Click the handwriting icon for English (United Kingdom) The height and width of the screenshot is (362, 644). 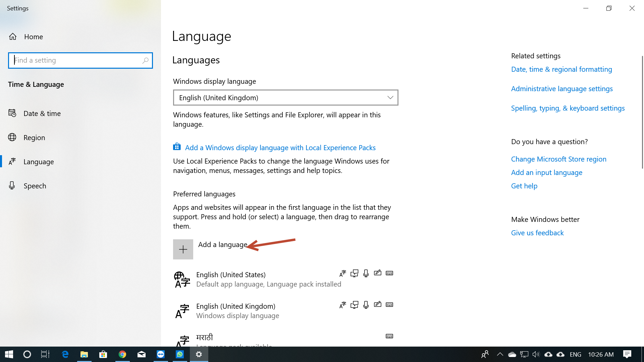[x=378, y=304]
